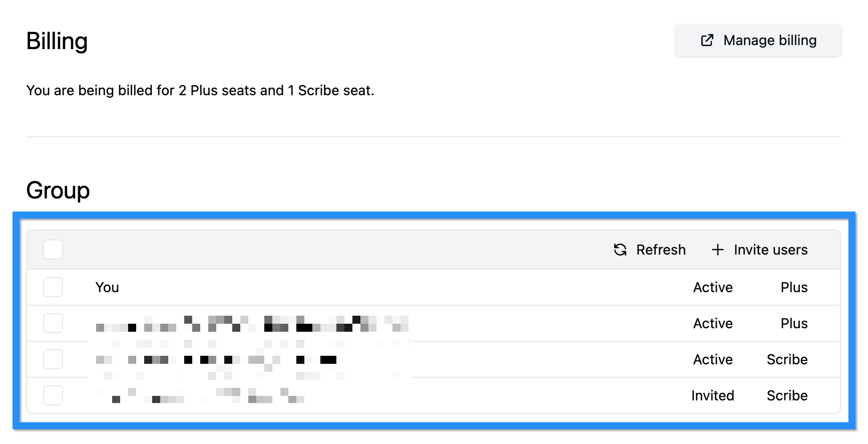Tick the checkbox for the Invited user
868x444 pixels.
(x=53, y=395)
